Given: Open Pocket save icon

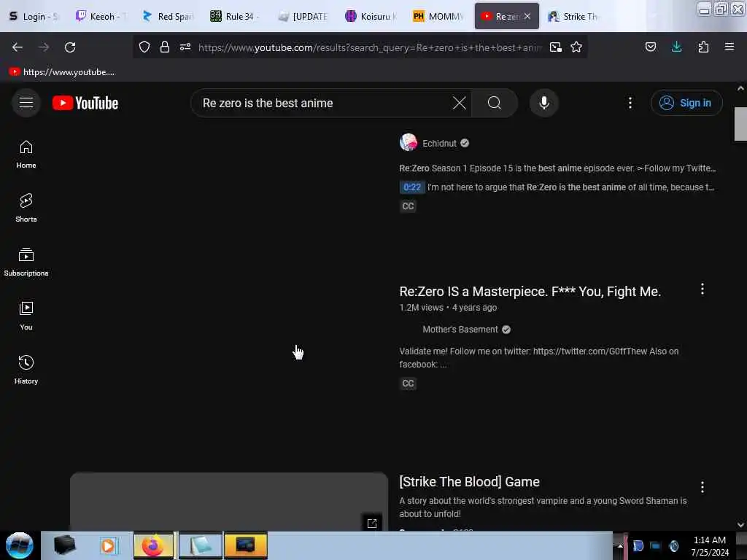Looking at the screenshot, I should tap(650, 47).
